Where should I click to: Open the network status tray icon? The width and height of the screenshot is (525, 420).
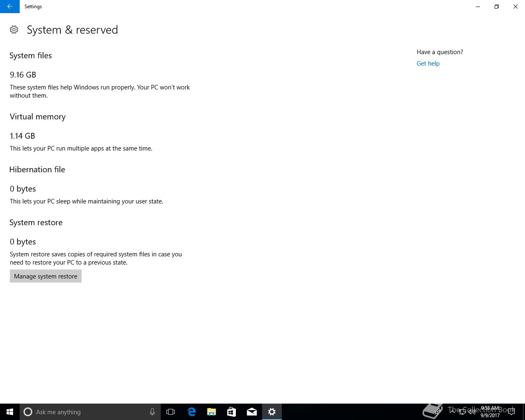[x=462, y=412]
